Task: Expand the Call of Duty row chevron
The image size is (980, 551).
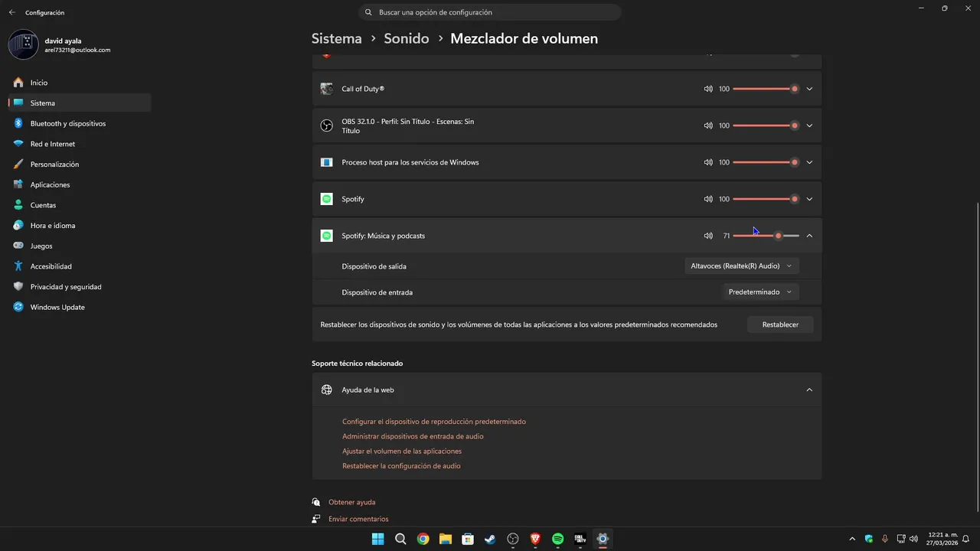Action: point(809,89)
